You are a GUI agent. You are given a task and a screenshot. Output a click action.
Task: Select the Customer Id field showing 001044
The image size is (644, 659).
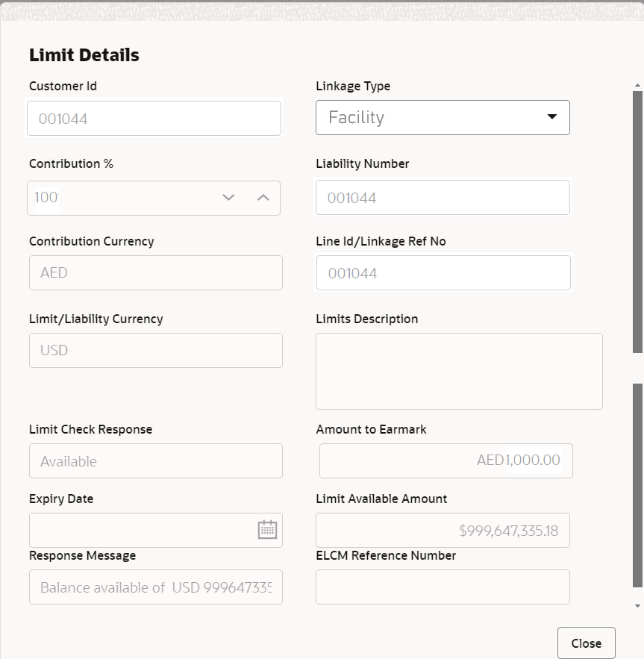(154, 118)
